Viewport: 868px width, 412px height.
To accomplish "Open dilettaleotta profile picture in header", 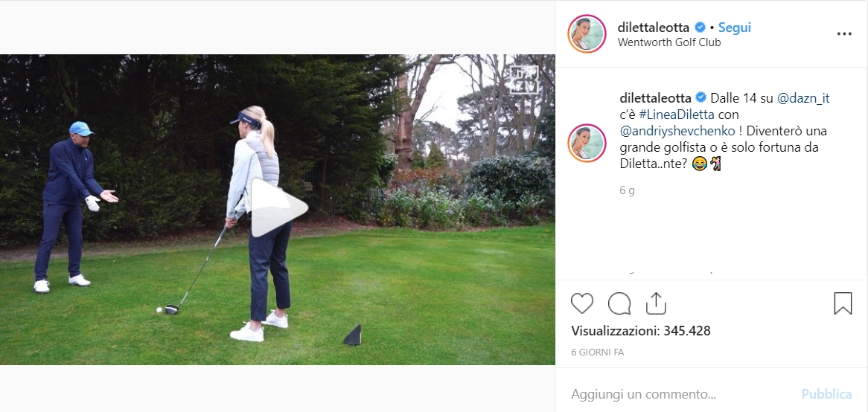I will (x=587, y=33).
